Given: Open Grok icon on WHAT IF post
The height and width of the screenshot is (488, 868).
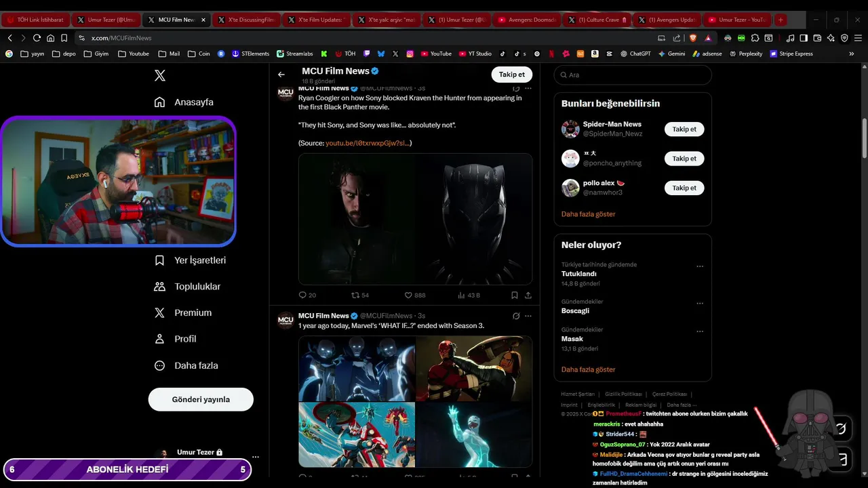Looking at the screenshot, I should coord(516,316).
